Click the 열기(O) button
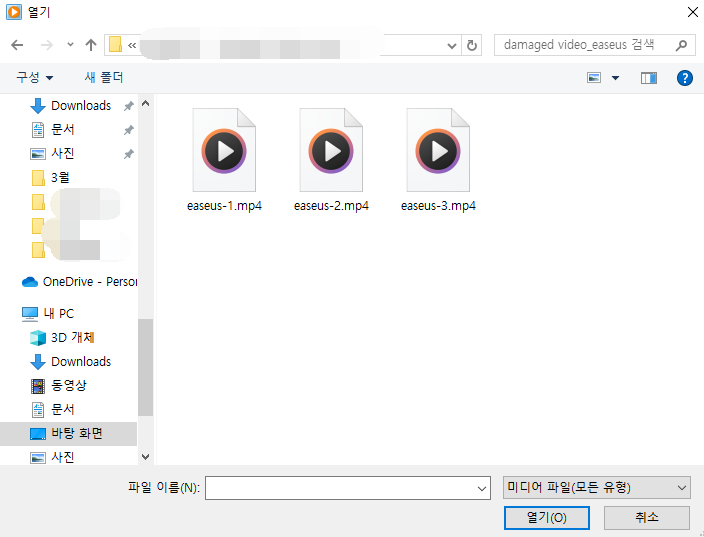The image size is (704, 537). (x=546, y=518)
